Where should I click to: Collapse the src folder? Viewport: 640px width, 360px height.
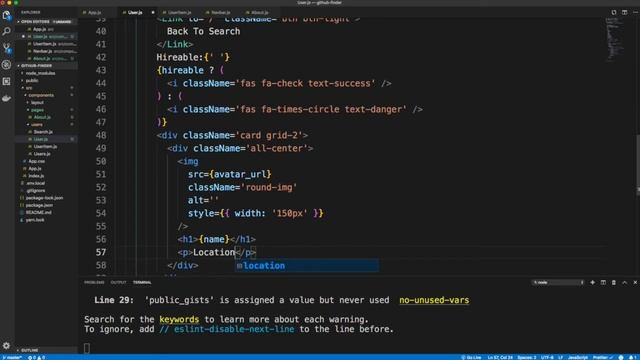tap(29, 88)
